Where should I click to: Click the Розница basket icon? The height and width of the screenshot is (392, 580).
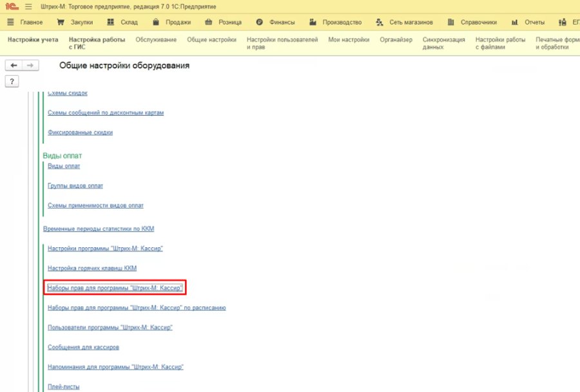point(209,22)
